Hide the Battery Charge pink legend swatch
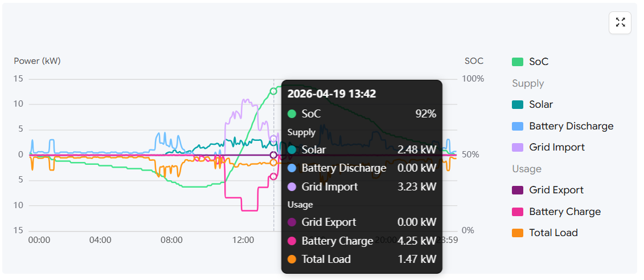Viewport: 644px width, 280px height. tap(518, 212)
